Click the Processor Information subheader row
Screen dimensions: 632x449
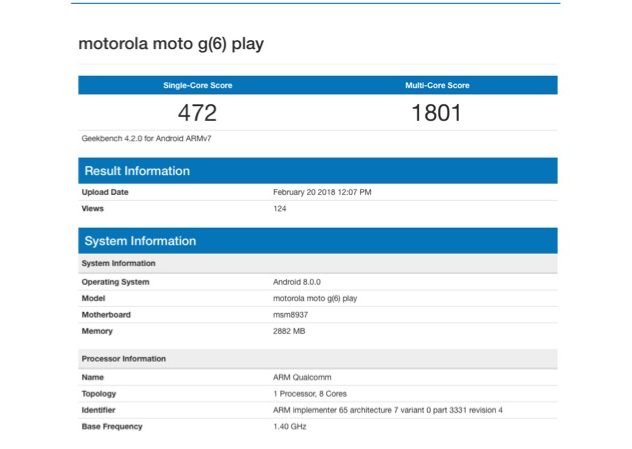(124, 358)
